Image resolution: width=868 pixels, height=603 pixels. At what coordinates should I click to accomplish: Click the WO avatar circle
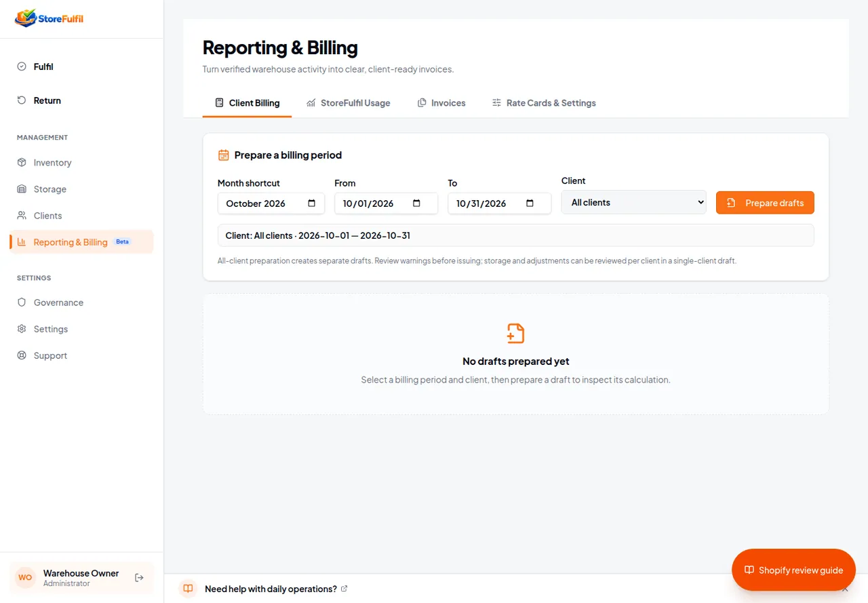(25, 578)
